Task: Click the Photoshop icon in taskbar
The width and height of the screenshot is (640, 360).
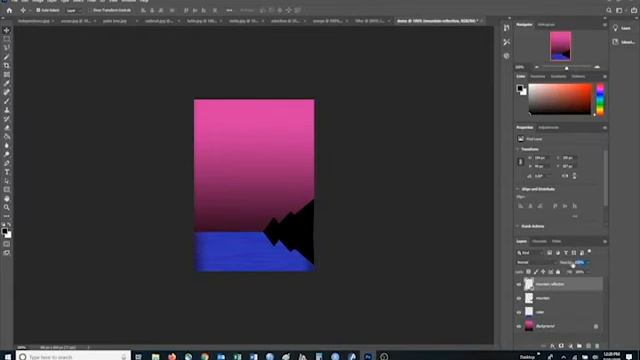Action: (x=368, y=356)
